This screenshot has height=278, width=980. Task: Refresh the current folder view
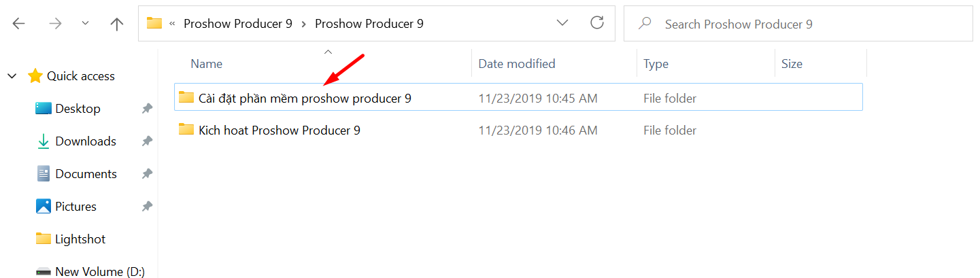pos(597,23)
